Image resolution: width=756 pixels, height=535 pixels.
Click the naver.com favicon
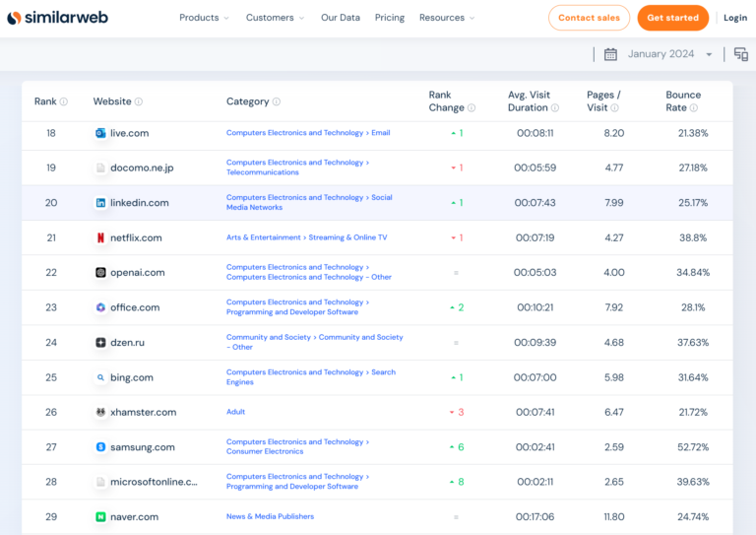100,516
